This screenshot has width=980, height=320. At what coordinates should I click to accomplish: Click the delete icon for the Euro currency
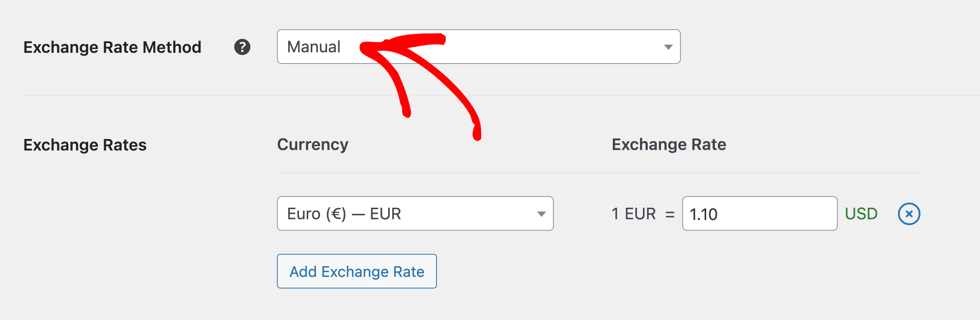coord(909,214)
